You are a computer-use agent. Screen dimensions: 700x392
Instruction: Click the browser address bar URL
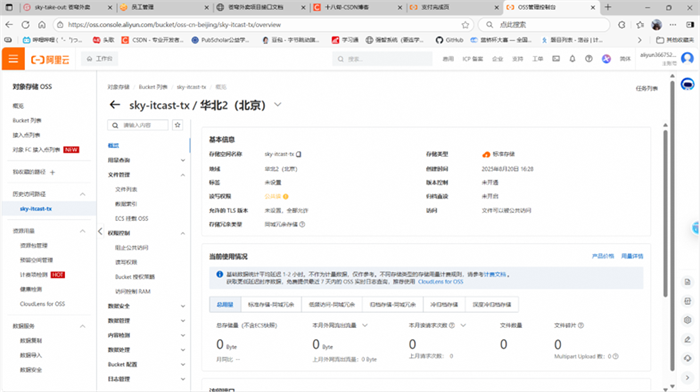point(175,25)
